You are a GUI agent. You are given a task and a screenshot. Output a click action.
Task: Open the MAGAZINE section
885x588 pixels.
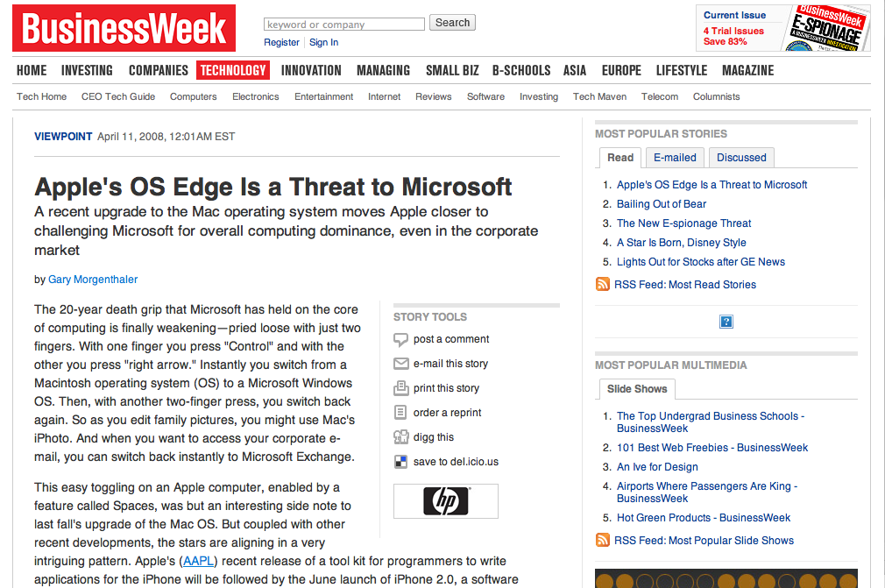748,70
